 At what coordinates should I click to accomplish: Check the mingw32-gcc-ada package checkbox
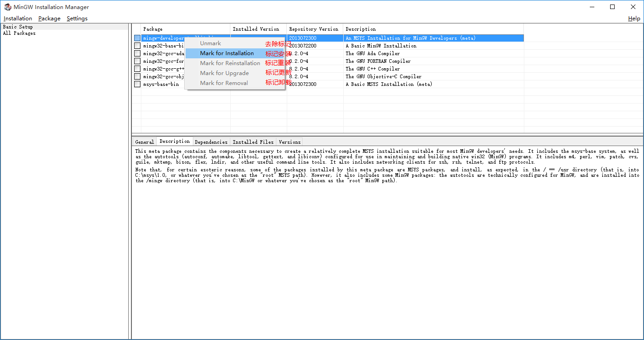pos(137,53)
